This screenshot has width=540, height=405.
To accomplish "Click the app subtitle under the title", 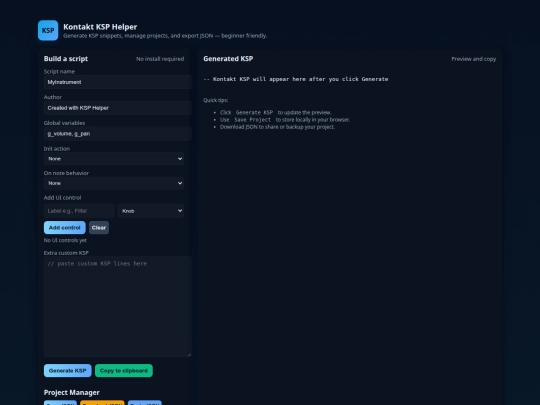I will tap(165, 36).
